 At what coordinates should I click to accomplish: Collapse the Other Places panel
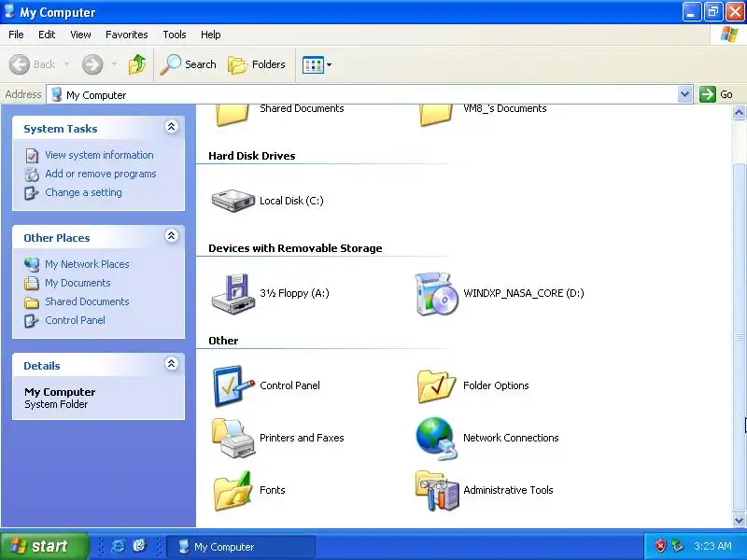pyautogui.click(x=172, y=236)
